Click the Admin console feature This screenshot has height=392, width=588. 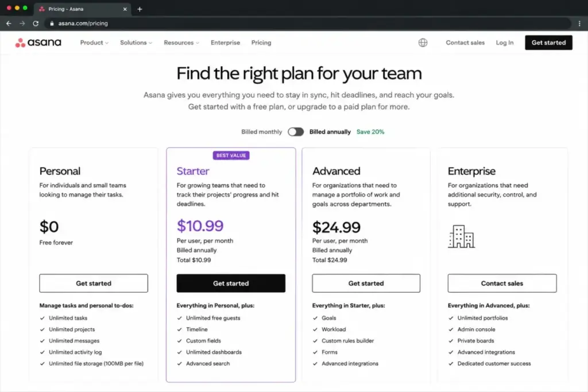(x=476, y=329)
